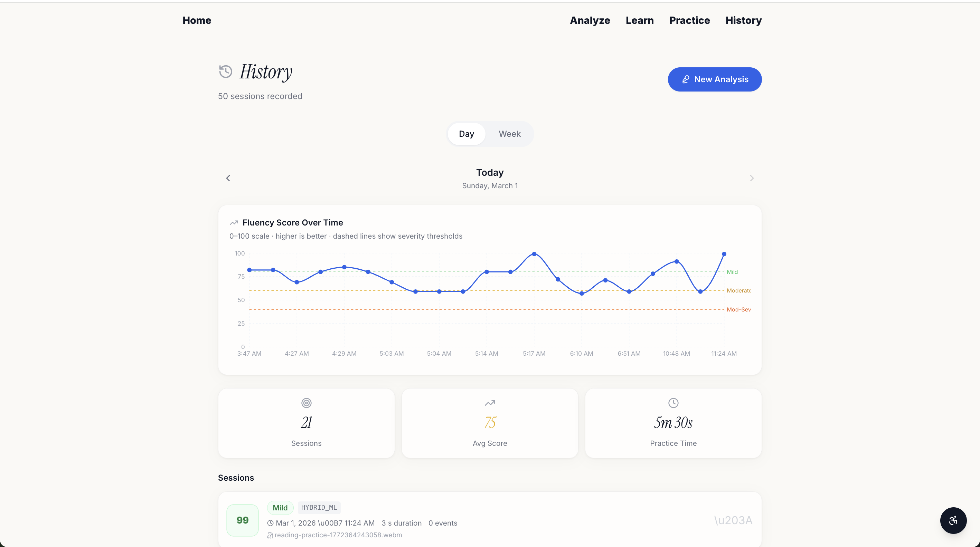
Task: Open the Practice nav item
Action: [x=689, y=20]
